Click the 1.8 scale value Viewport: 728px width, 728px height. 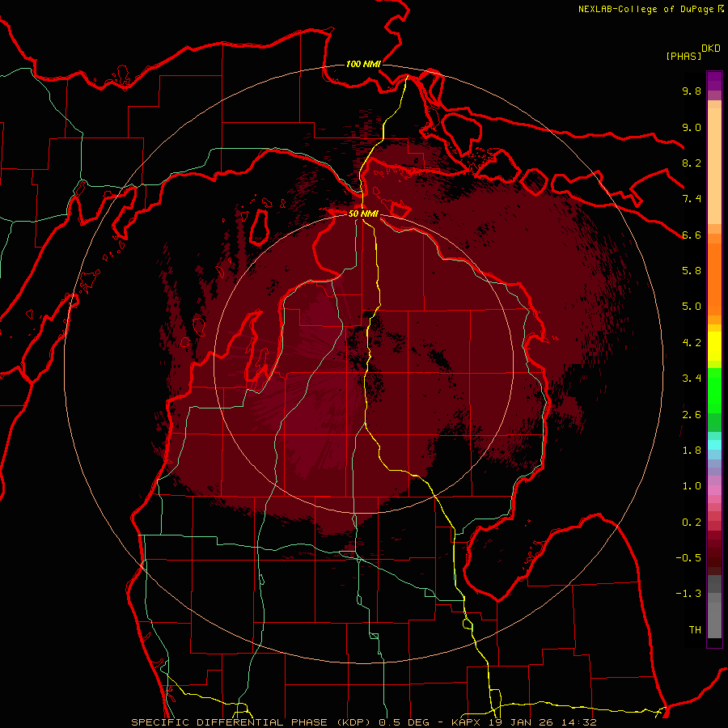(x=692, y=451)
